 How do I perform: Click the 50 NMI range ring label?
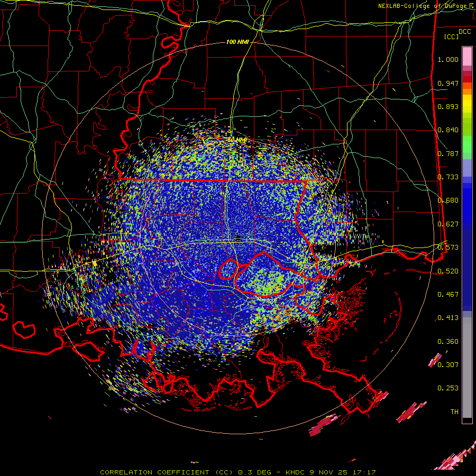pyautogui.click(x=237, y=140)
